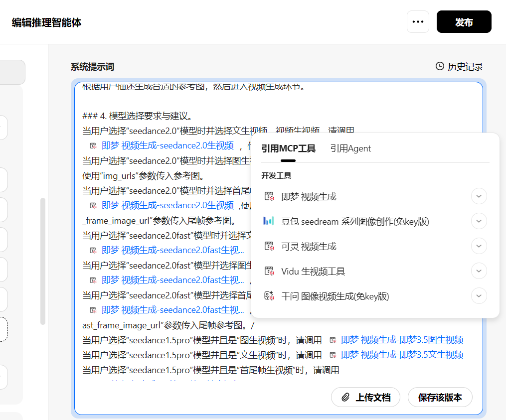Open the first 即梦 视频生成-seedance2.0生视频 link
This screenshot has height=420, width=506.
tap(168, 145)
